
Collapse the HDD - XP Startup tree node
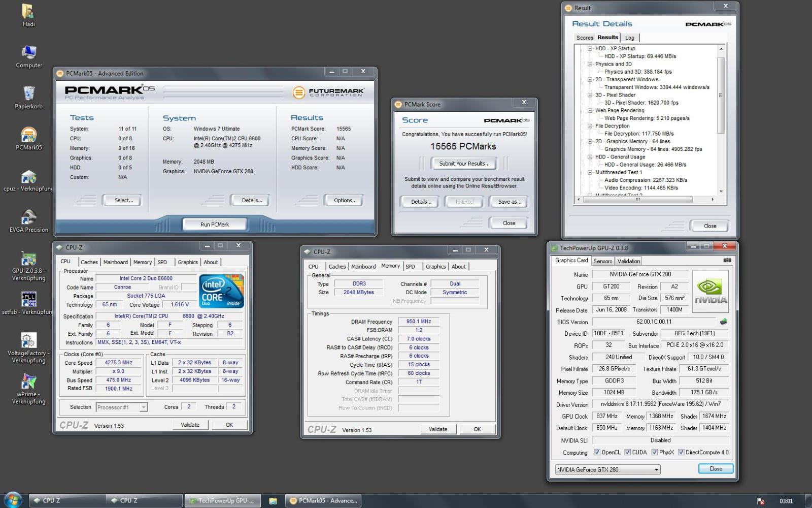coord(590,49)
